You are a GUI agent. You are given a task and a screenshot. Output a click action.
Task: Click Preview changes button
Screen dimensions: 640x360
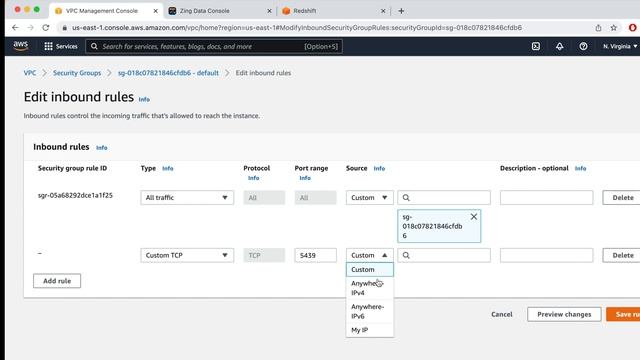564,314
